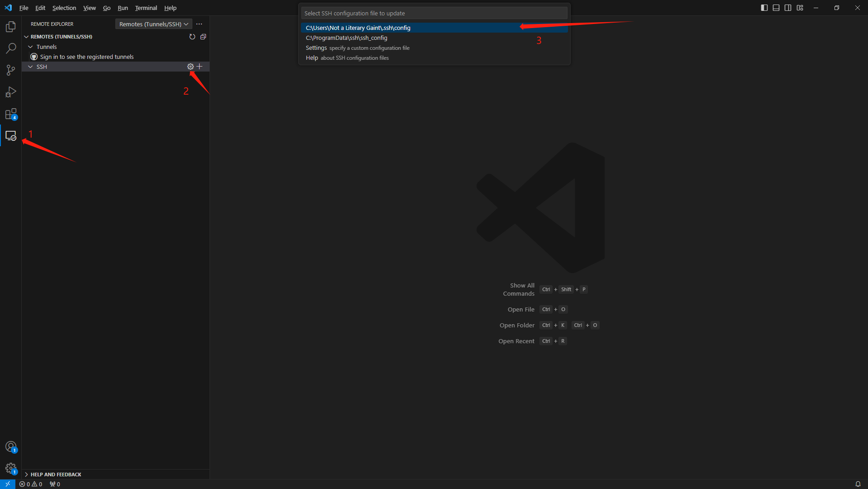The height and width of the screenshot is (489, 868).
Task: Toggle the secondary side bar
Action: [788, 8]
